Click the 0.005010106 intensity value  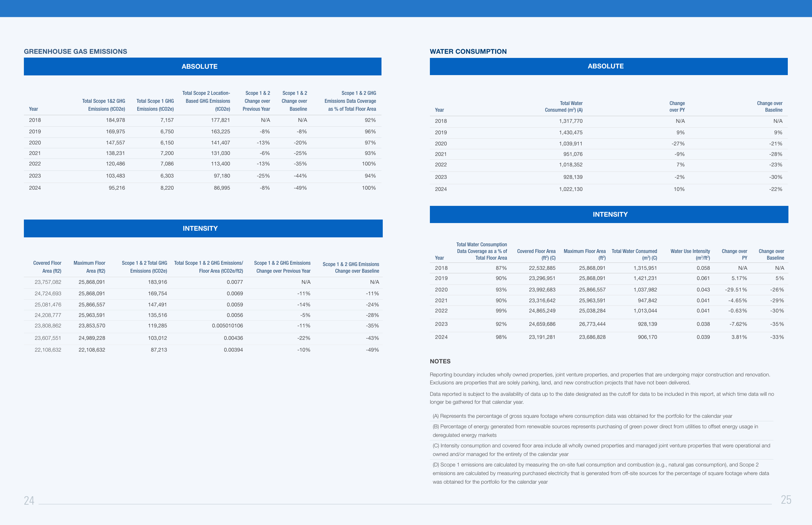(228, 325)
